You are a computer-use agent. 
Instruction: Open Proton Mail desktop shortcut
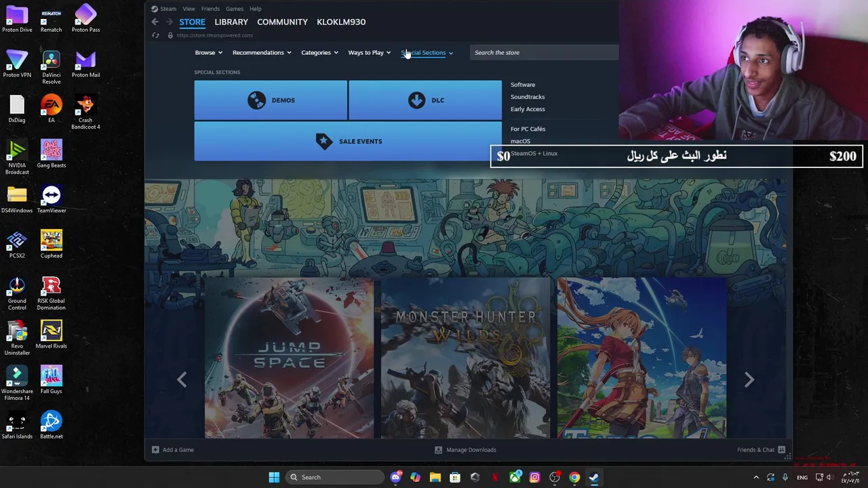[85, 64]
